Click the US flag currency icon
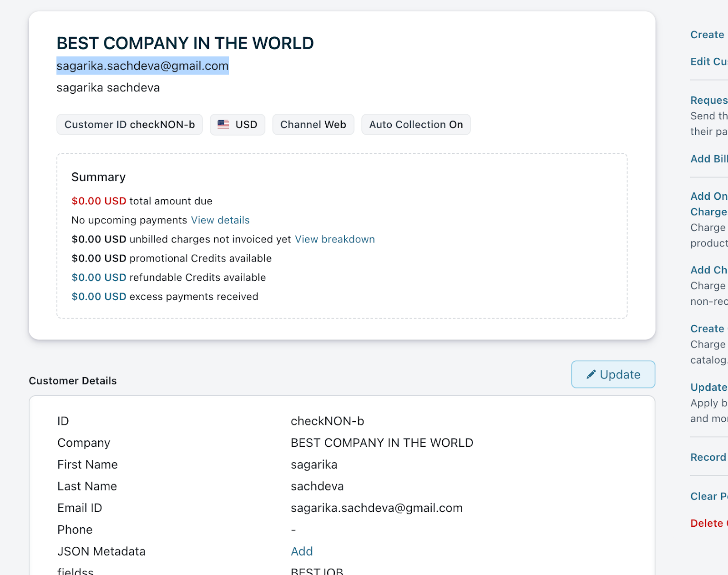The image size is (728, 575). pos(223,124)
